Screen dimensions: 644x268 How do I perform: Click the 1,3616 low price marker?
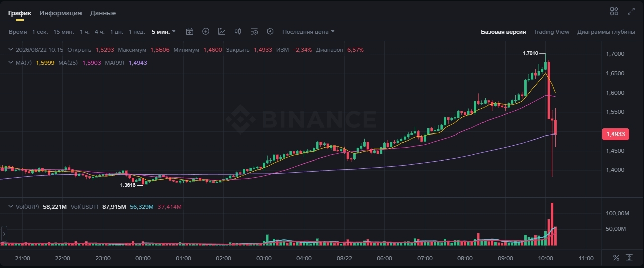click(128, 185)
